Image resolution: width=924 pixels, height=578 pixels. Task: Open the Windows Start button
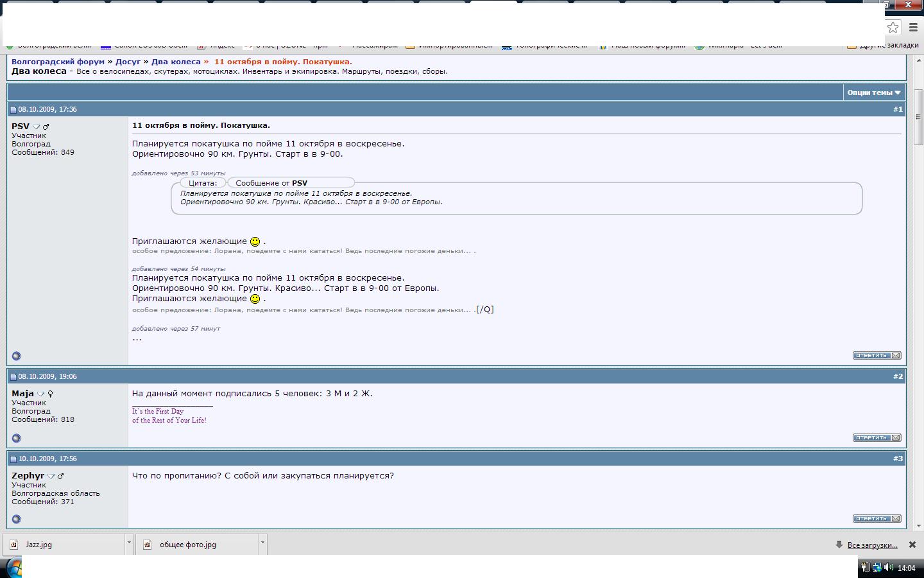[x=13, y=568]
